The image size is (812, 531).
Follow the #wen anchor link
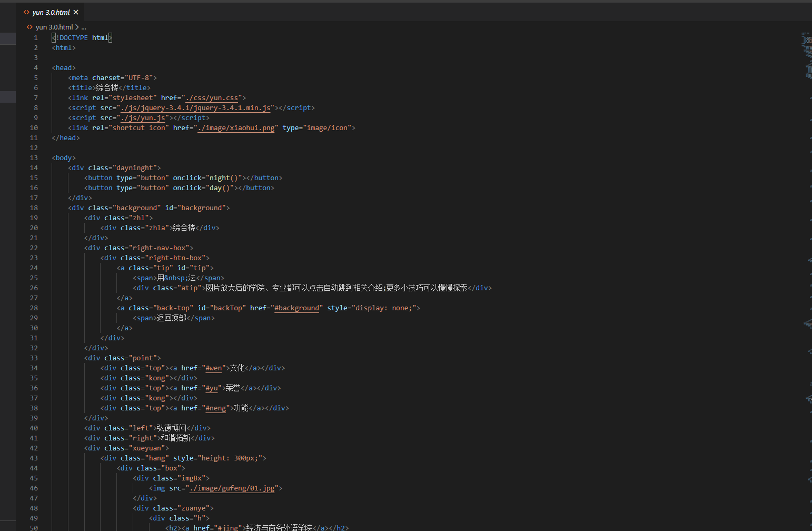(214, 368)
